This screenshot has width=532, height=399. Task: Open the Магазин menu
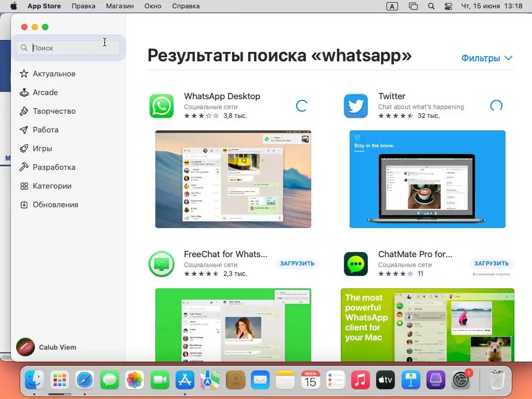point(120,6)
